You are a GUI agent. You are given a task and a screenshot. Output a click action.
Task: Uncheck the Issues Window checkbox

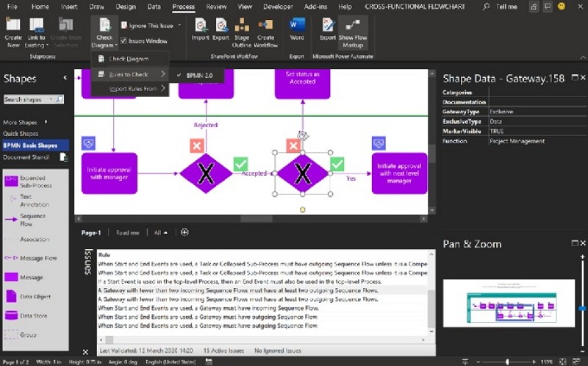coord(123,41)
